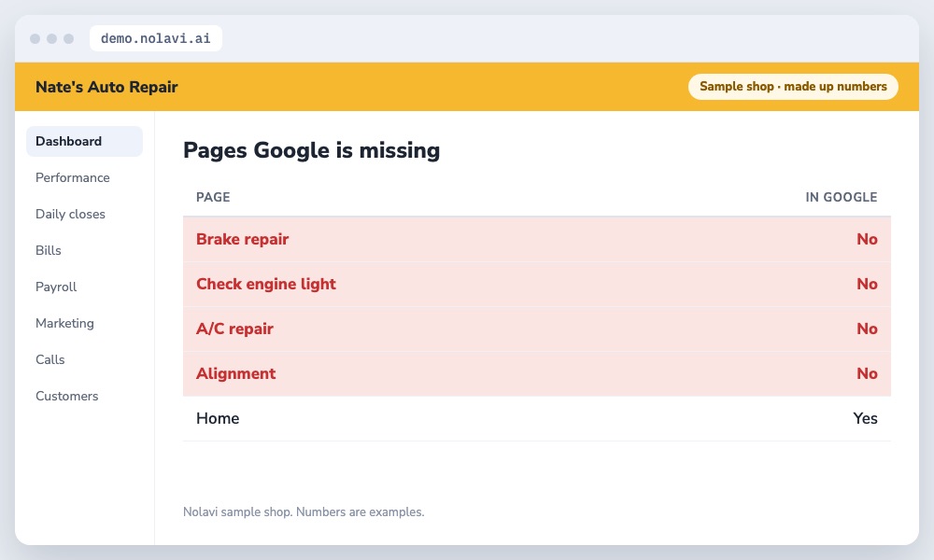934x560 pixels.
Task: Click the Alignment page name
Action: tap(236, 373)
